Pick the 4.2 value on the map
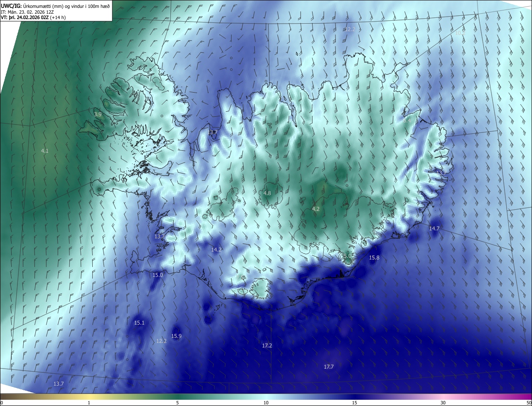This screenshot has width=532, height=406. click(315, 209)
